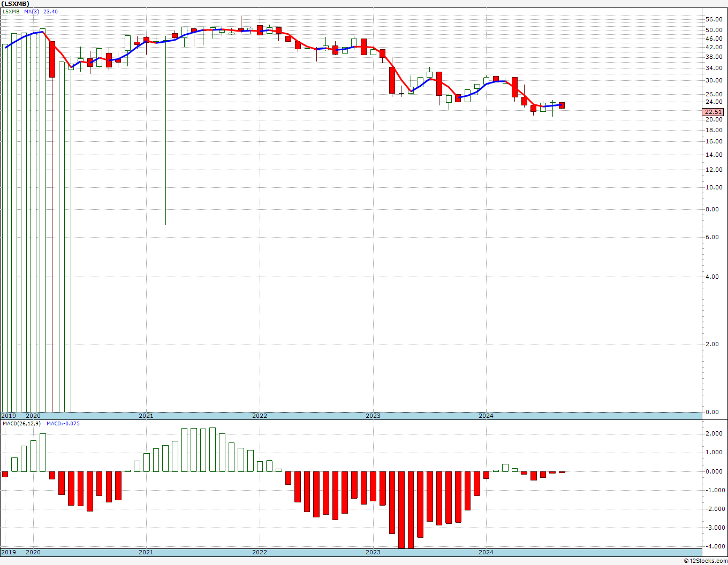Select the 20.00 price axis label

point(714,119)
